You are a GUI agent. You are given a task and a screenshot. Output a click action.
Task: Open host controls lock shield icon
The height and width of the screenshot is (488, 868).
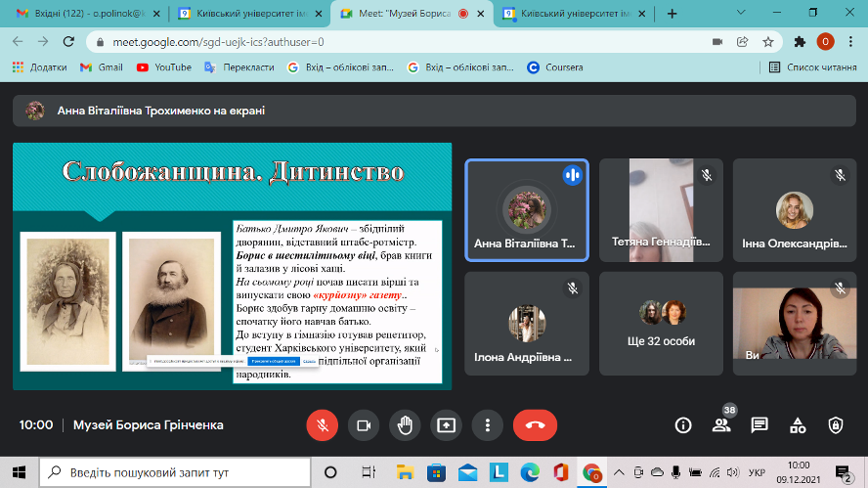point(835,425)
